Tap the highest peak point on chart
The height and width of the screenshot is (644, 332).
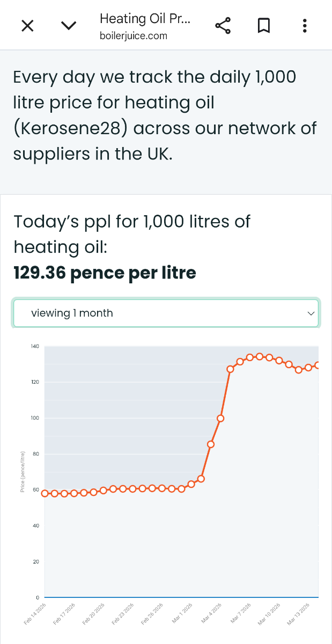click(260, 356)
